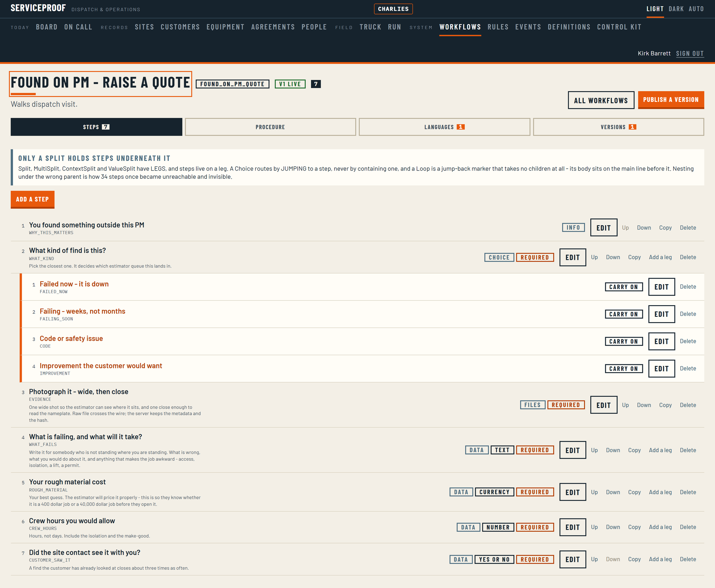This screenshot has width=715, height=588.
Task: Click the Currency tag on rough material cost
Action: click(x=494, y=492)
